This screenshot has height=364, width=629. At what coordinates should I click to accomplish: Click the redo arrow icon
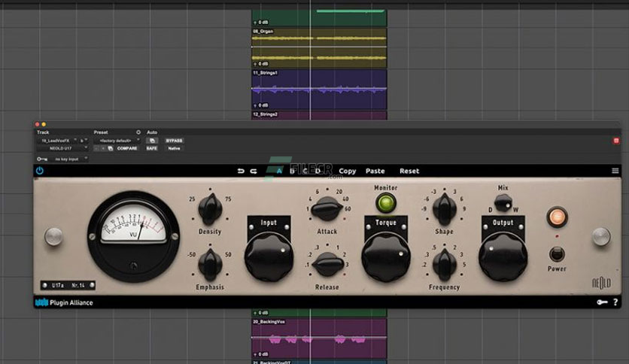pyautogui.click(x=254, y=171)
